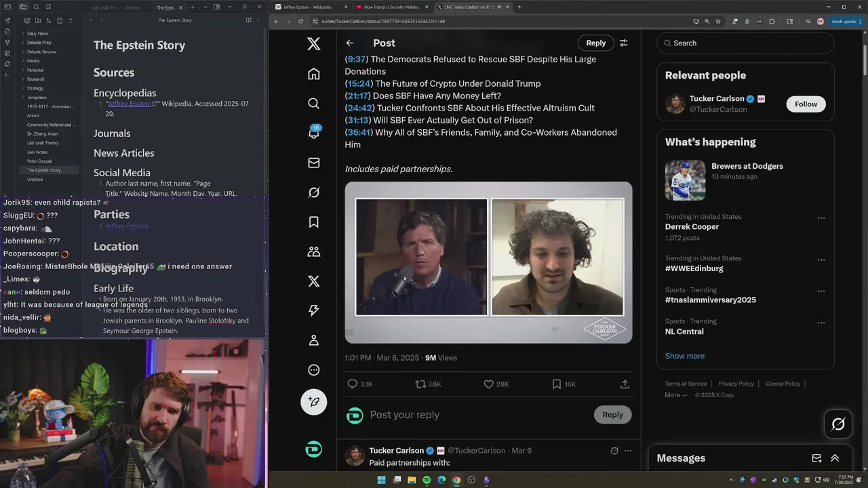868x488 pixels.
Task: Click the Reply button beside the reply box
Action: (x=612, y=415)
